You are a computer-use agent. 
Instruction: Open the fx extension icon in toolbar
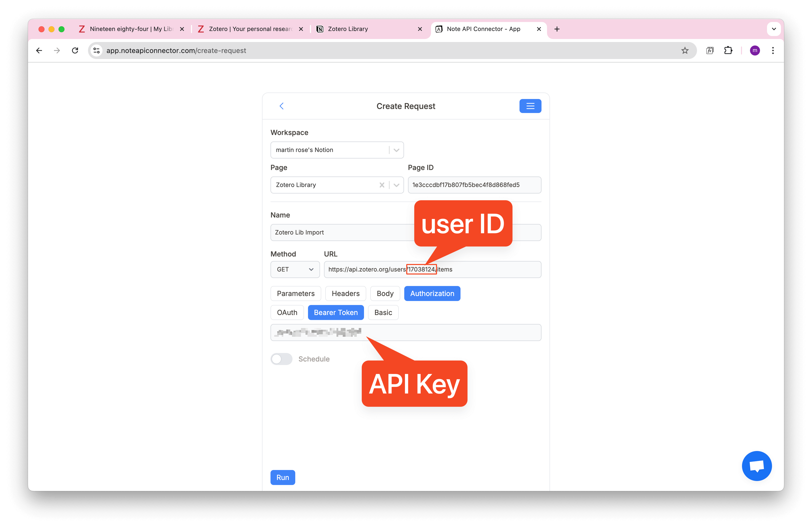coord(710,50)
